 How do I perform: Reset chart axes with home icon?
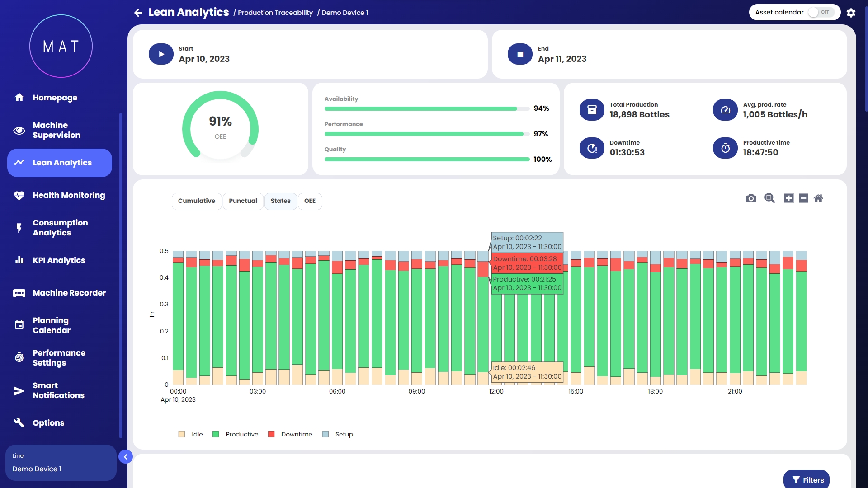[x=818, y=198]
